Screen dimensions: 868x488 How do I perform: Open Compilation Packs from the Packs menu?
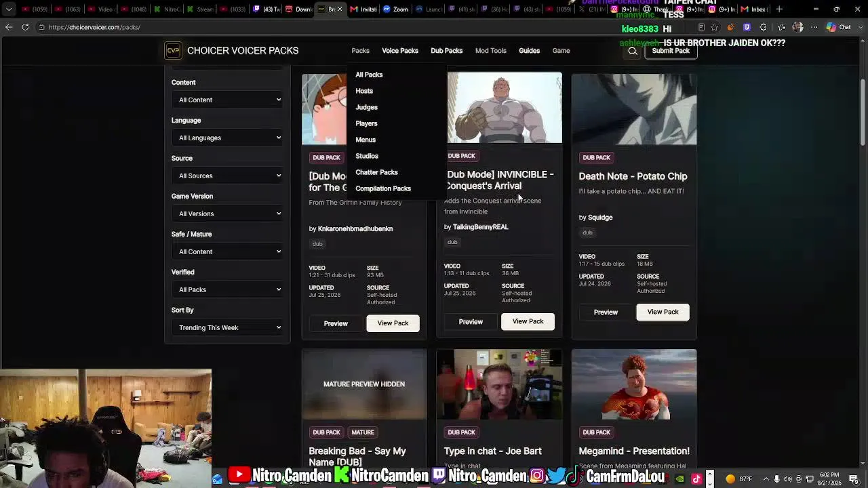click(x=383, y=188)
